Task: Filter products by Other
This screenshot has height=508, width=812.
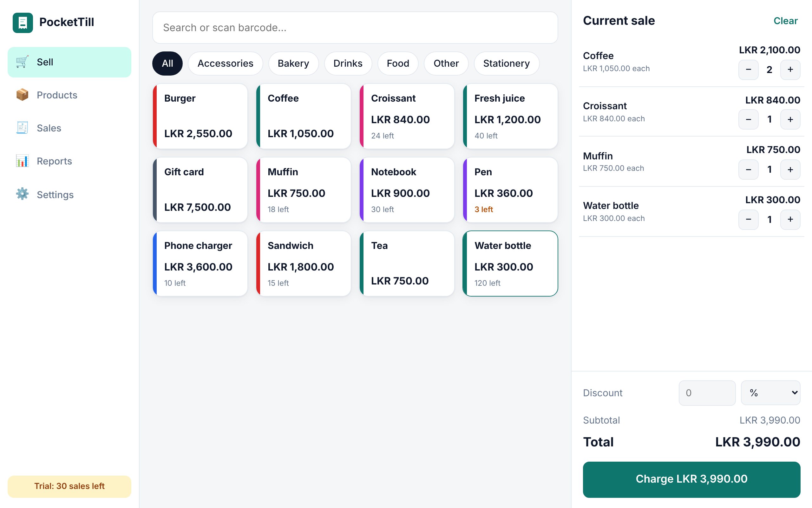Action: pos(446,63)
